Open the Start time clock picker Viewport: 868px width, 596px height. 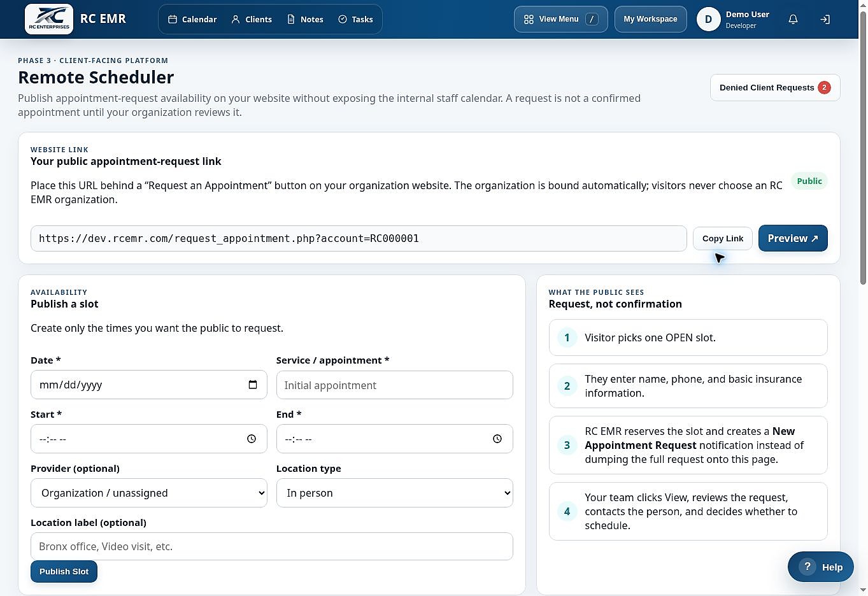252,439
